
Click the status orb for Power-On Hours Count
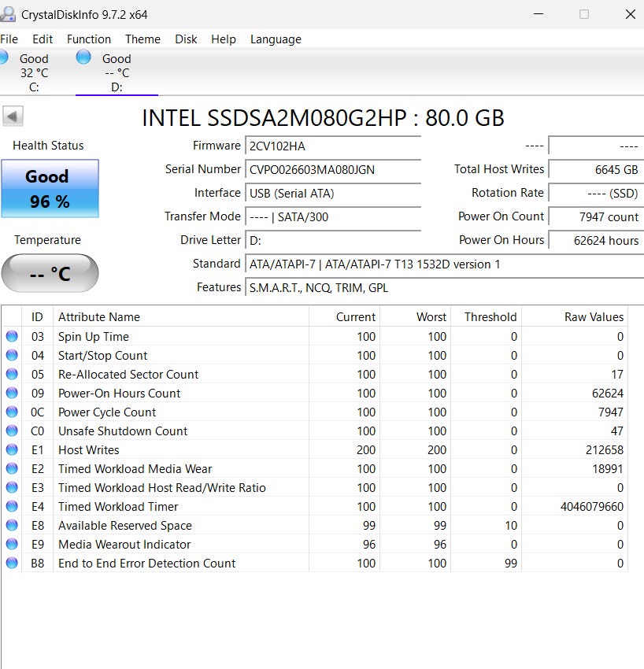[12, 393]
